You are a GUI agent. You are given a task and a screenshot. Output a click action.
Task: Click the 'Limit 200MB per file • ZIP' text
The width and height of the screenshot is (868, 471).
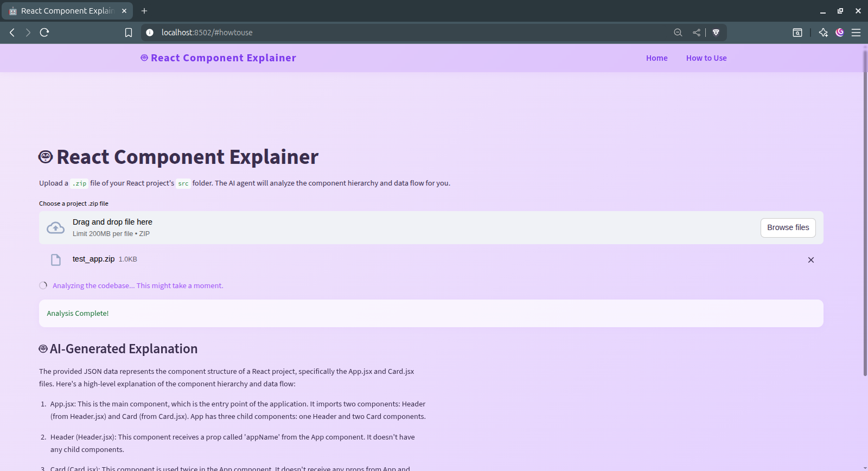[x=111, y=234]
